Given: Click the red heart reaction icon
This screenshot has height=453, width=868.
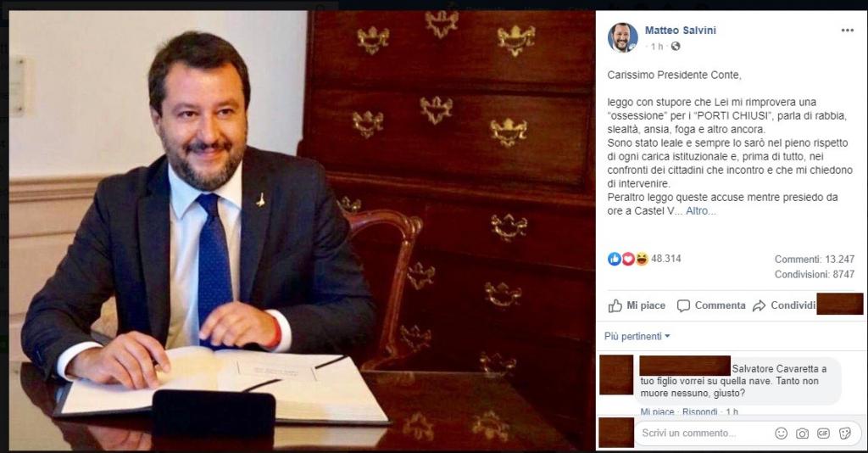Looking at the screenshot, I should 628,259.
